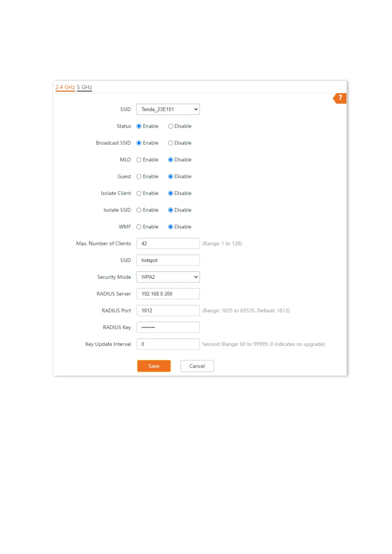This screenshot has width=392, height=554.
Task: Enable the WMF setting
Action: tap(139, 227)
